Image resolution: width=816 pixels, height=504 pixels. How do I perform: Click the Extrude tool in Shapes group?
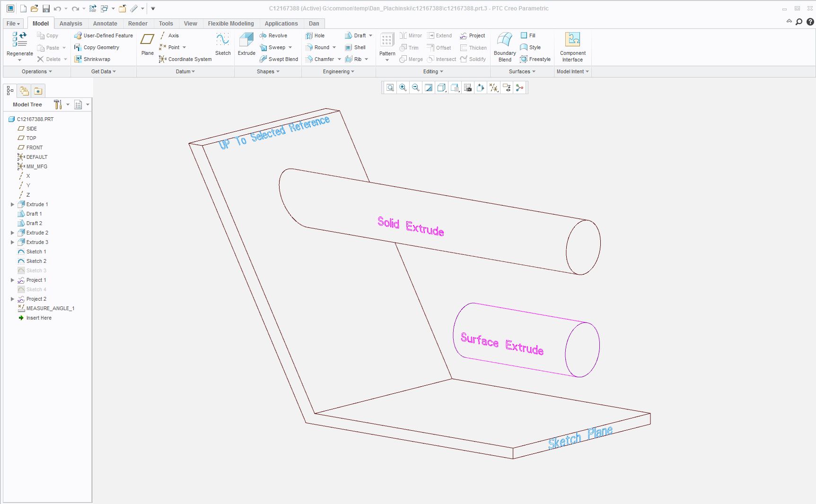[246, 44]
